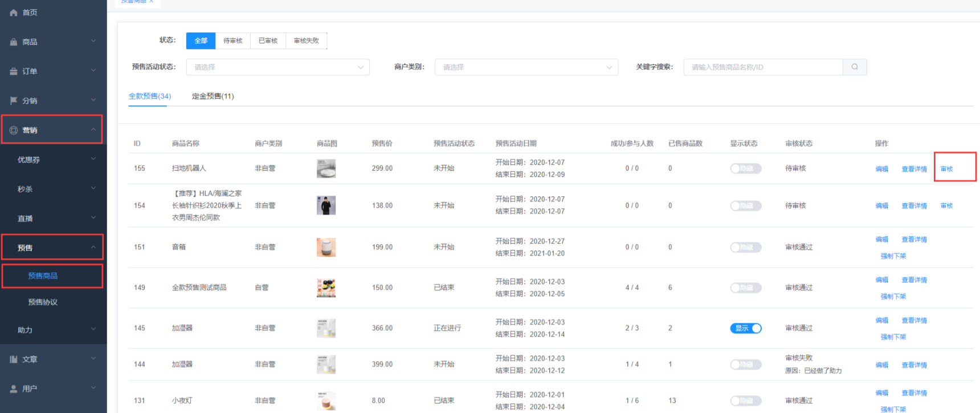
Task: Click the 审核失败 status text for product 144
Action: (799, 358)
